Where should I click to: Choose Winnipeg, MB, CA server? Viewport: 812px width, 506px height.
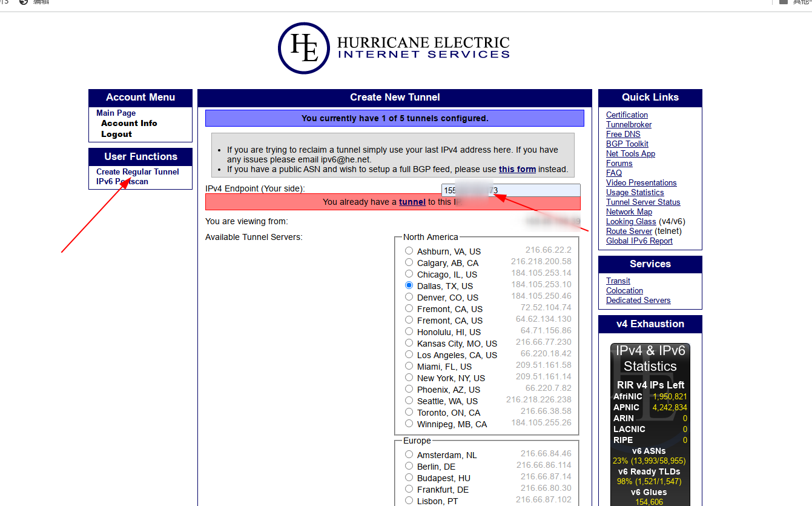pyautogui.click(x=409, y=424)
